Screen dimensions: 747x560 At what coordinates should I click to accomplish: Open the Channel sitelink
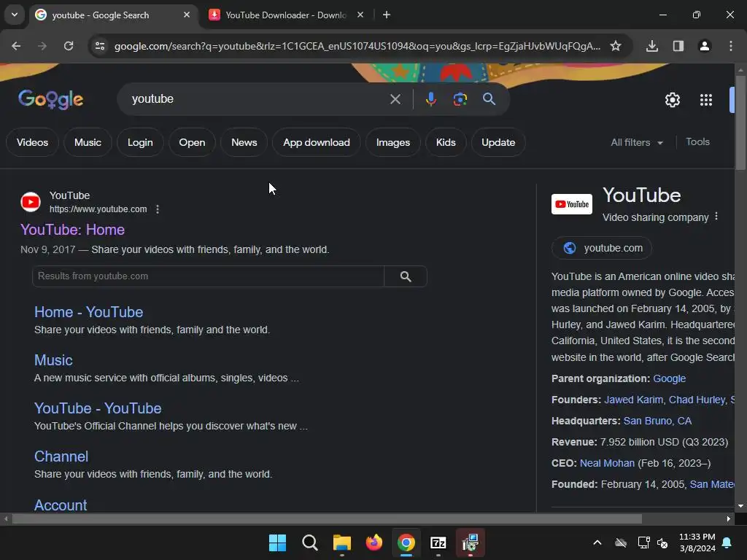[x=61, y=456]
